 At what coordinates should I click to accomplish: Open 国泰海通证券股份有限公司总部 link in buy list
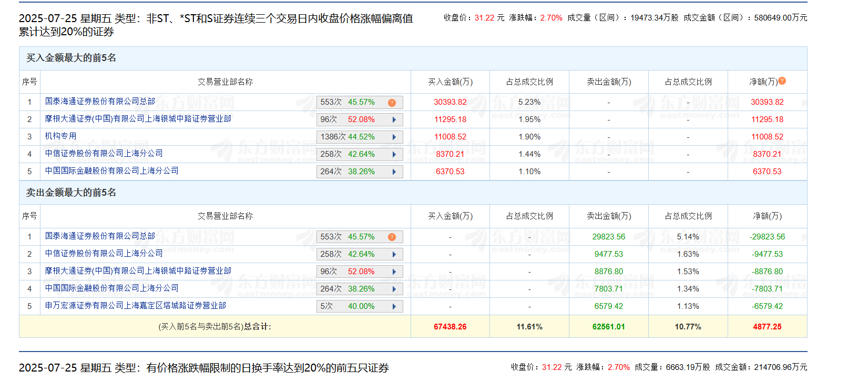[x=100, y=101]
